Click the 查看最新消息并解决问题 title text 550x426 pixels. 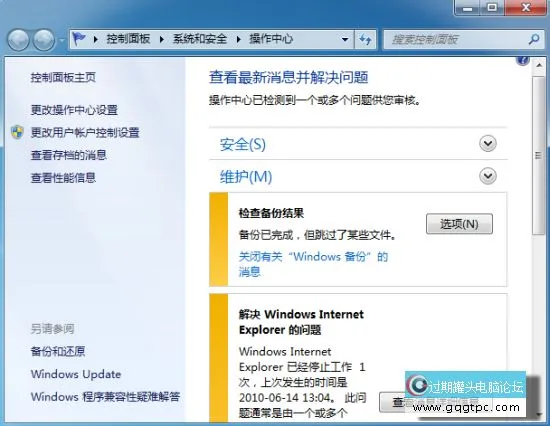click(x=288, y=77)
